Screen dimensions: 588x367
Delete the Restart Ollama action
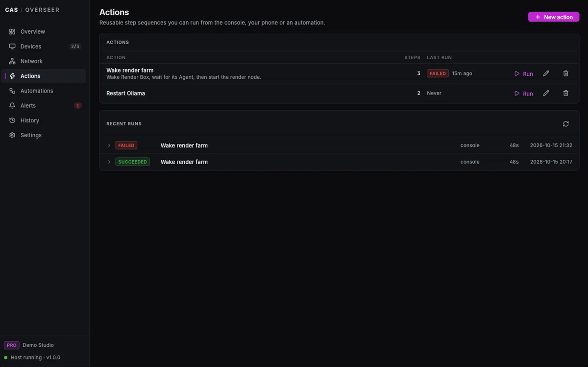click(565, 93)
